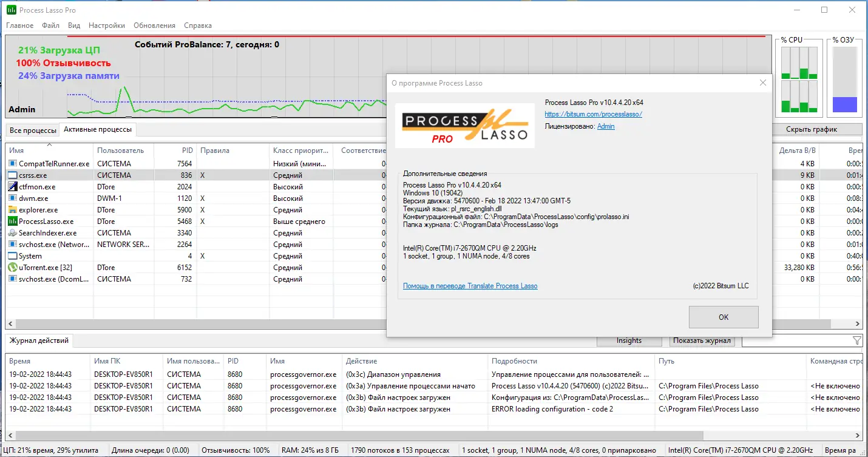Open the Вид menu
The width and height of the screenshot is (868, 457).
pyautogui.click(x=74, y=25)
